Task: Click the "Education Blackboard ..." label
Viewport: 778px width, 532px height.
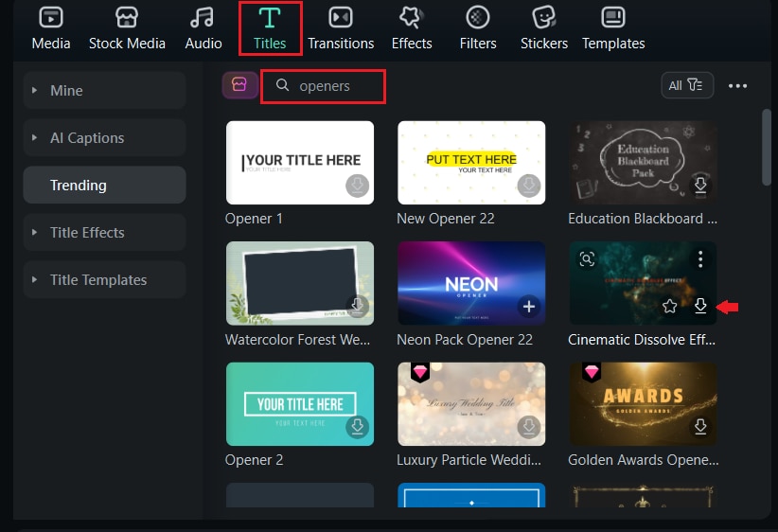Action: pyautogui.click(x=643, y=219)
